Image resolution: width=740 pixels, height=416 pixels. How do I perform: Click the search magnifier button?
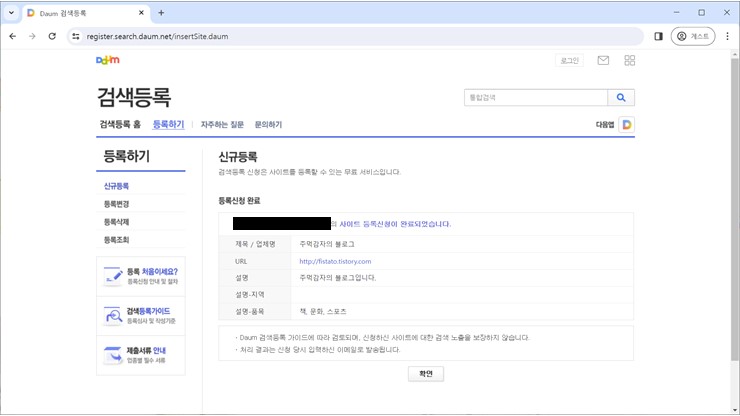pos(621,97)
